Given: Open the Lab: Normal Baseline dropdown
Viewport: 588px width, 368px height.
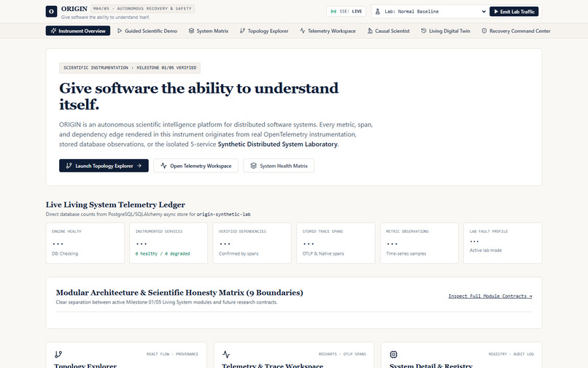Looking at the screenshot, I should click(x=430, y=12).
